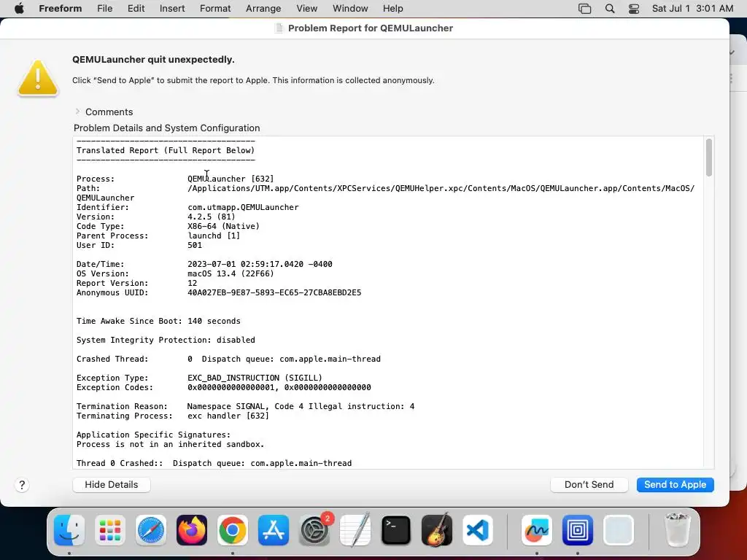Click the Send to Apple button

click(675, 485)
